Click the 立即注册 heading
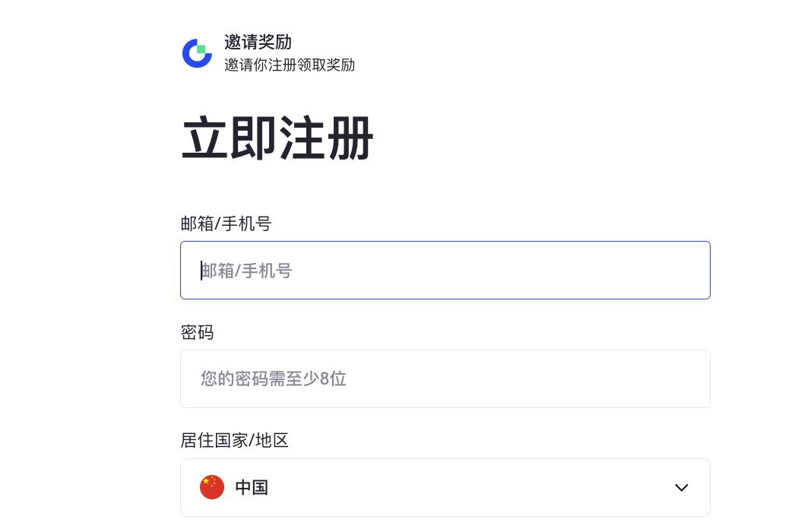 tap(277, 138)
